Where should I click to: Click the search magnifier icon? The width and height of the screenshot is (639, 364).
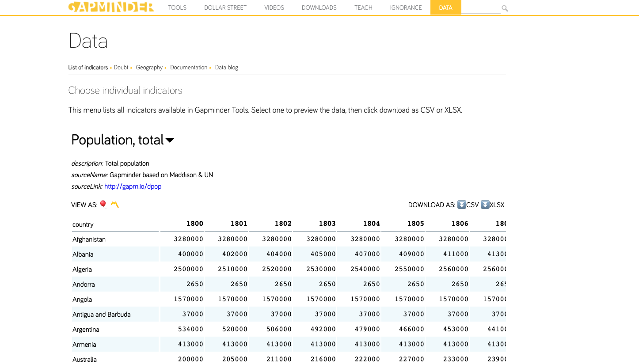pyautogui.click(x=505, y=8)
